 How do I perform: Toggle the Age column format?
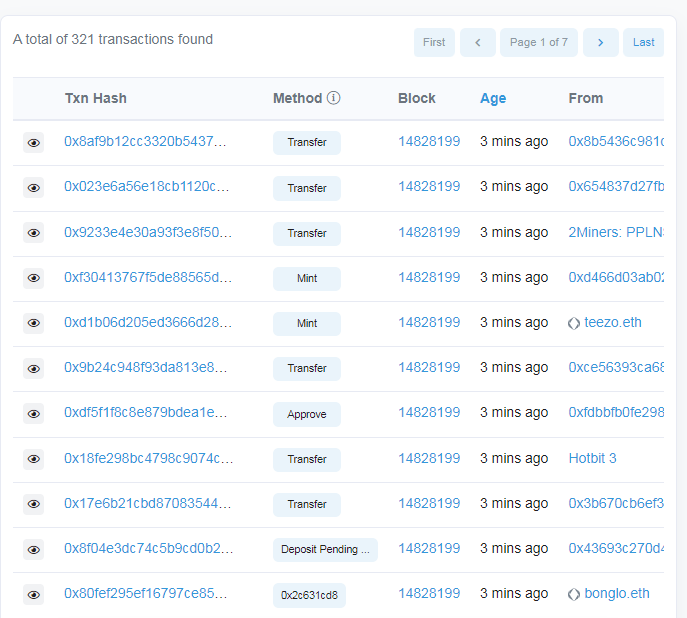(493, 98)
